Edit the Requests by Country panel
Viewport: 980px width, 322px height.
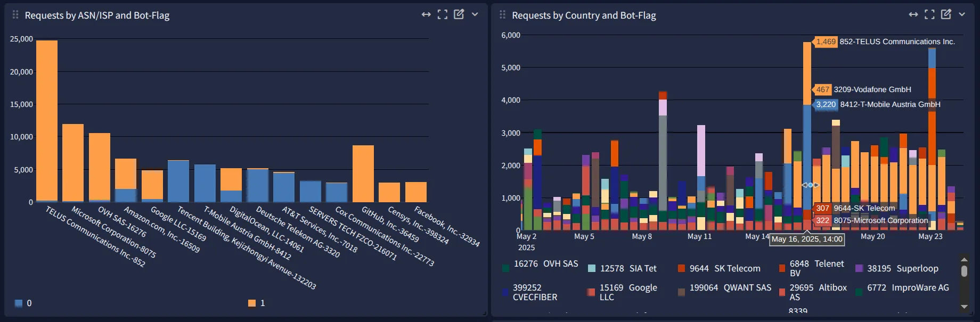tap(946, 14)
